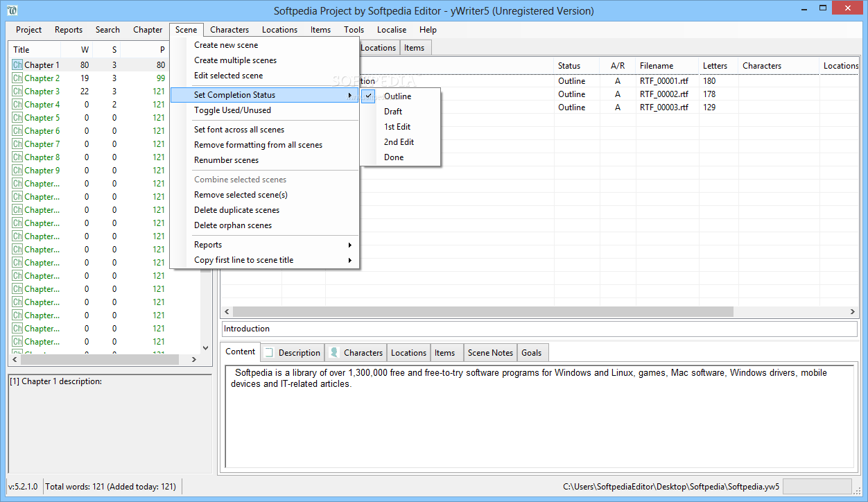
Task: Open the Locations menu in menu bar
Action: pyautogui.click(x=279, y=30)
